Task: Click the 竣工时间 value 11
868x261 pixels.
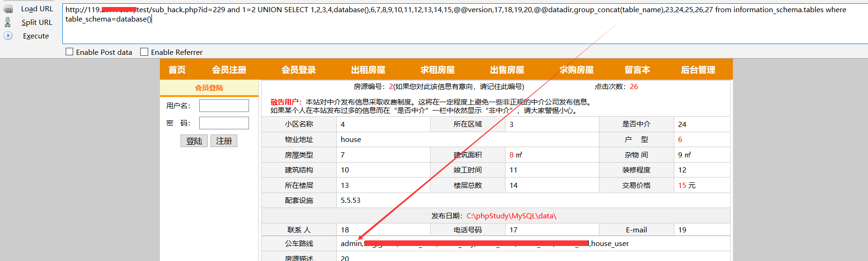Action: [513, 170]
